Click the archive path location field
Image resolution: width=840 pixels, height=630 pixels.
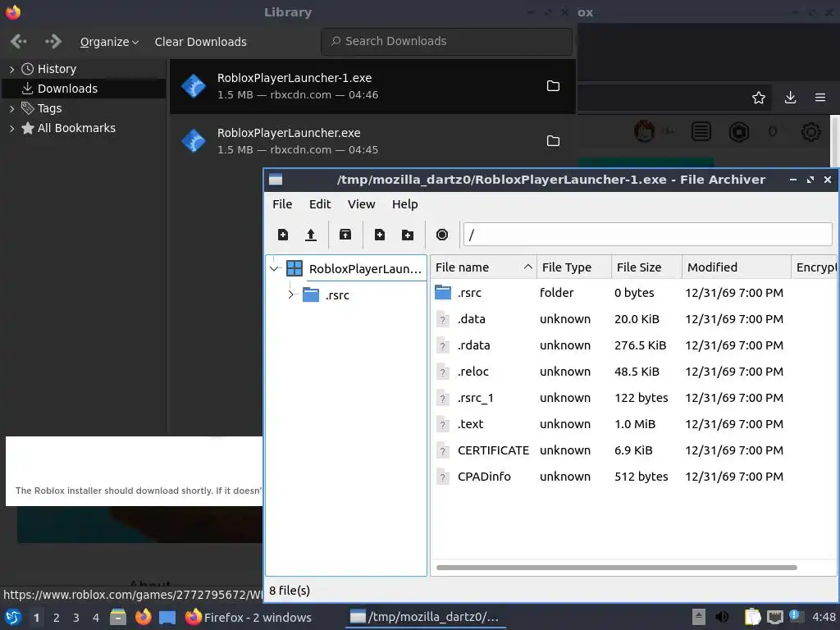coord(648,235)
